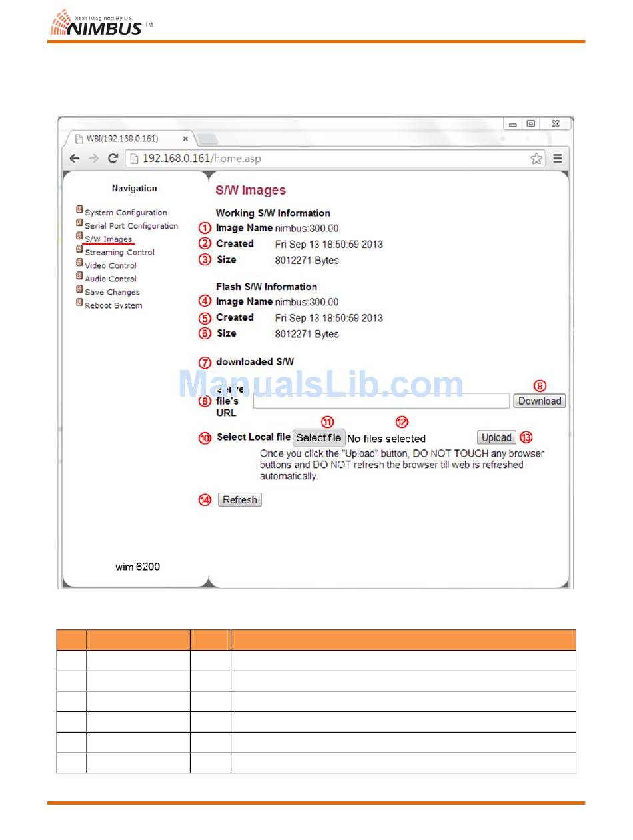The width and height of the screenshot is (633, 840).
Task: Select Save Changes in navigation
Action: (x=112, y=292)
